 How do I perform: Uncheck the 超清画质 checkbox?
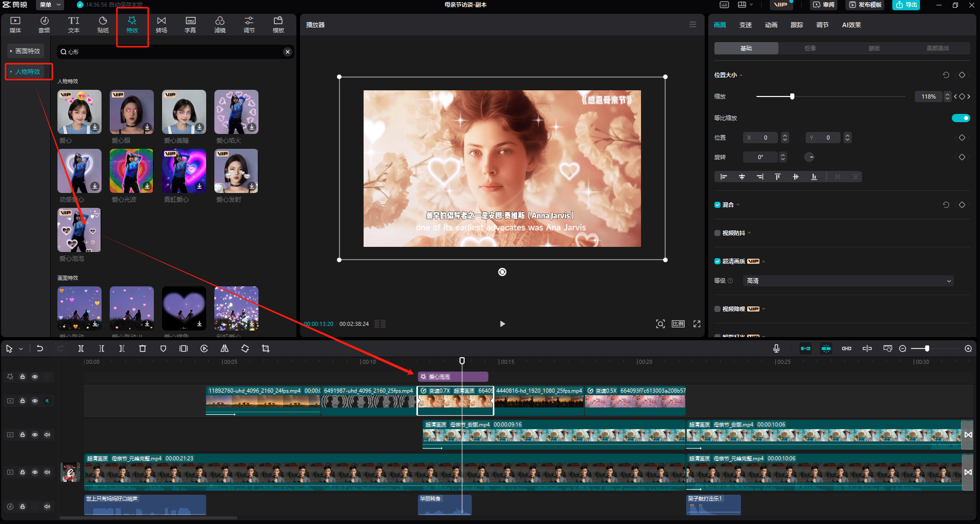717,261
